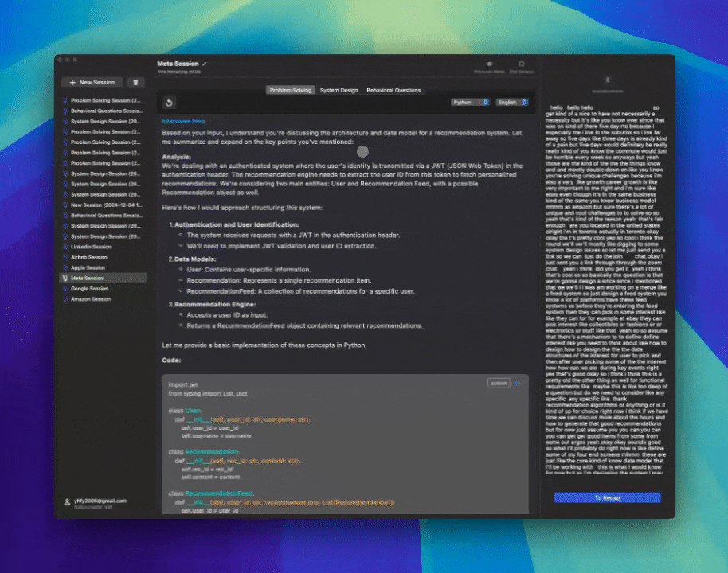
Task: Open the Python language dropdown
Action: 469,103
